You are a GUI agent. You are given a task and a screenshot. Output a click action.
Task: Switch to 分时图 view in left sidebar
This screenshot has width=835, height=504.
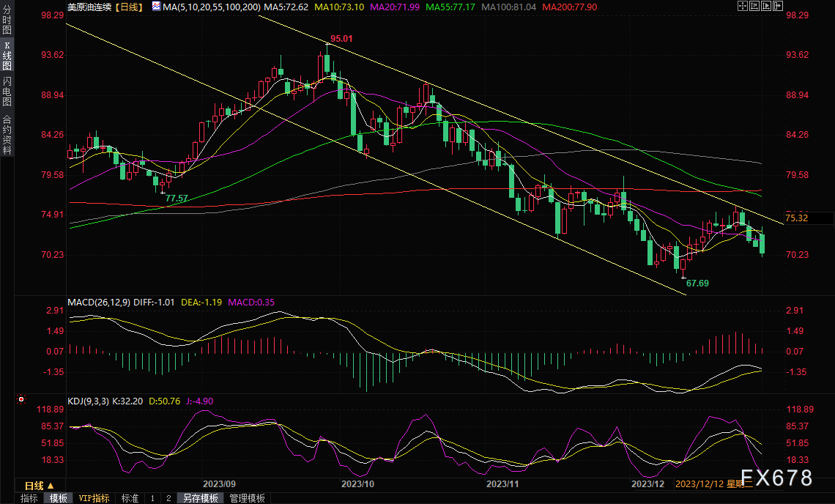7,21
